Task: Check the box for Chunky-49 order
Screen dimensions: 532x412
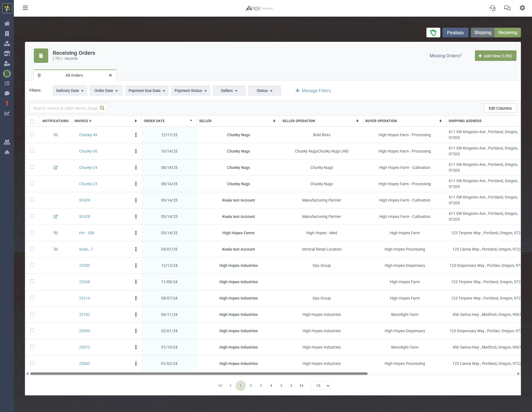Action: pyautogui.click(x=32, y=134)
